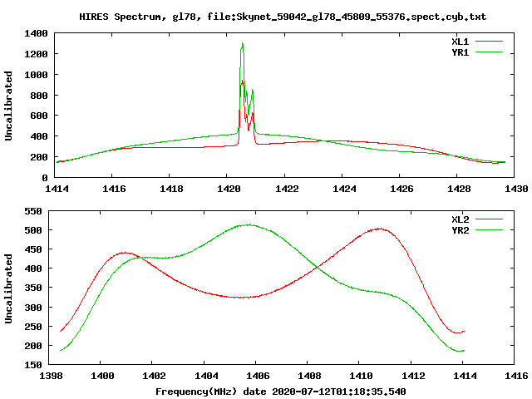Click the 1424 tick label on top plot
The width and height of the screenshot is (532, 399).
click(x=344, y=189)
